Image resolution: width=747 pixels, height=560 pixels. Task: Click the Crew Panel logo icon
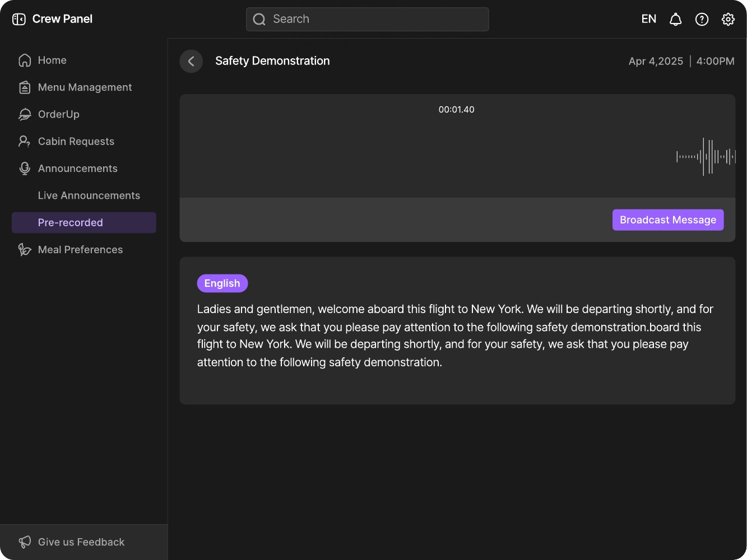coord(19,19)
